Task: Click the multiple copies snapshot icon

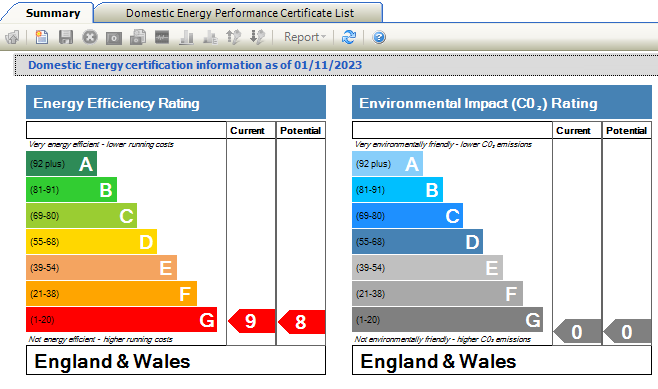Action: (x=138, y=37)
